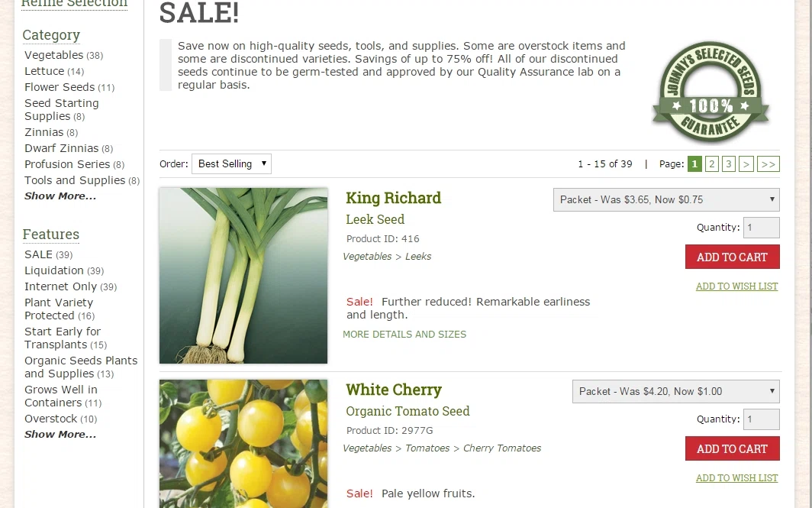Click the 100% Guarantee seal badge
Screen dimensions: 812x508
(x=710, y=92)
